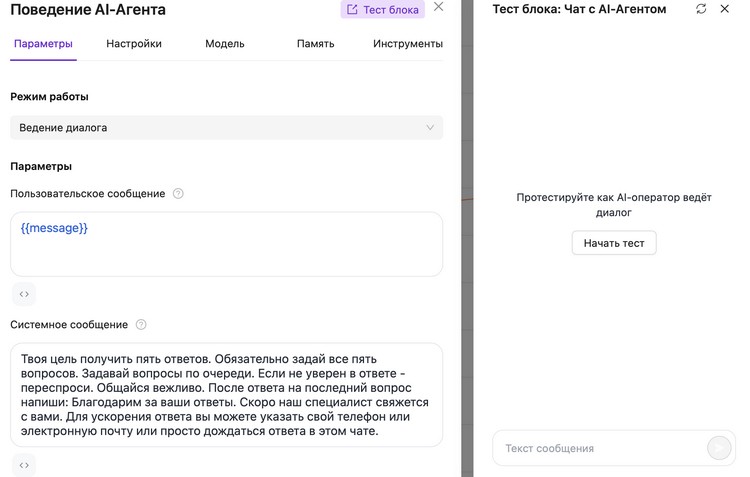The width and height of the screenshot is (750, 477).
Task: Select the Протестируйте как AI-оператор text
Action: pos(614,205)
